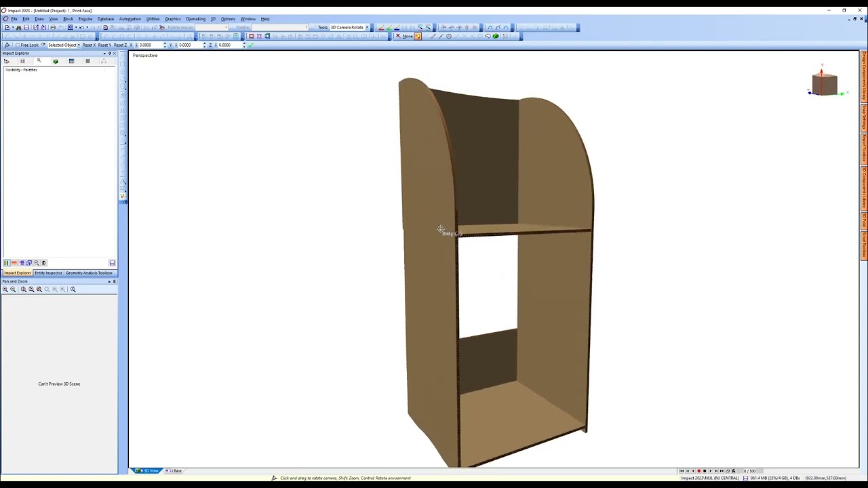
Task: Click the Undo icon
Action: (x=81, y=28)
